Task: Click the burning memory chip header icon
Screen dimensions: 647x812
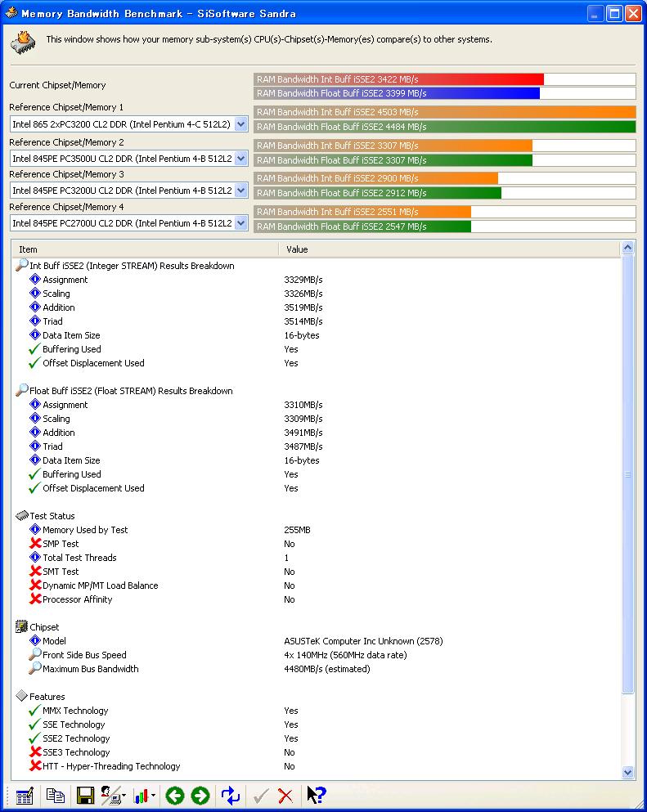Action: point(23,43)
